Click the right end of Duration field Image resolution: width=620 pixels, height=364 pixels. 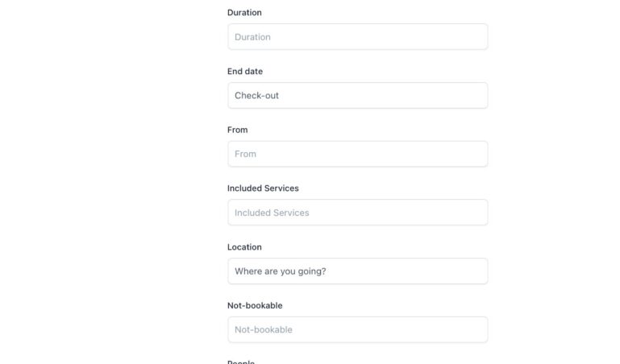pyautogui.click(x=476, y=37)
